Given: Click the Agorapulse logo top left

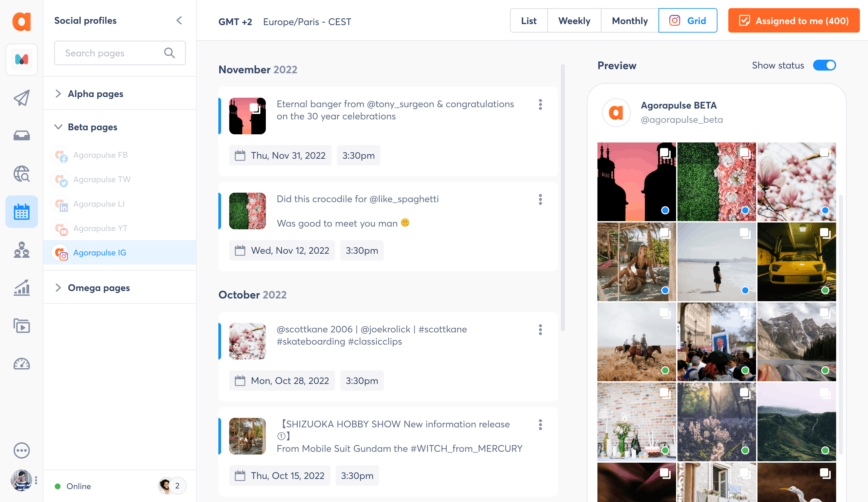Looking at the screenshot, I should pos(21,22).
